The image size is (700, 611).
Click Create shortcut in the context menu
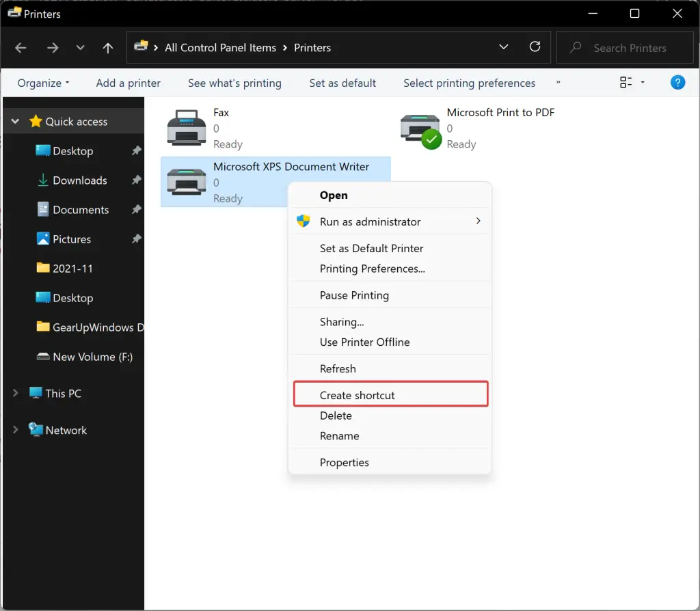(358, 395)
